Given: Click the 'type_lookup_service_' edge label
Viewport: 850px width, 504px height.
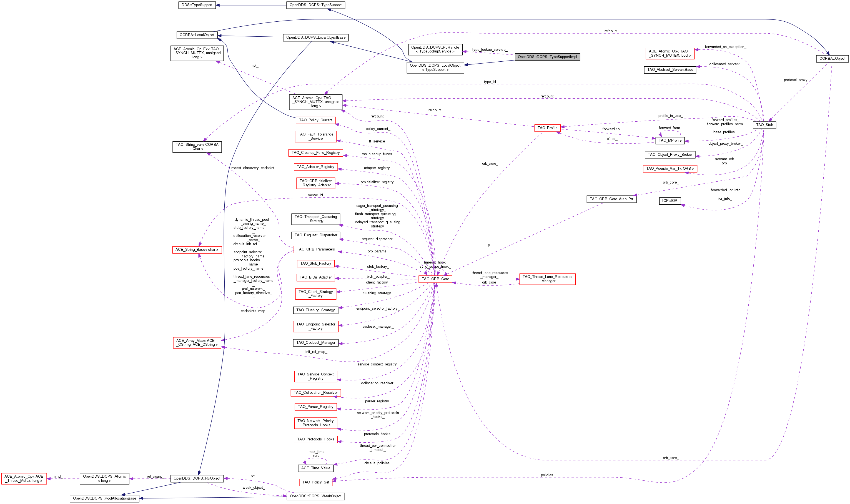Looking at the screenshot, I should (x=489, y=50).
